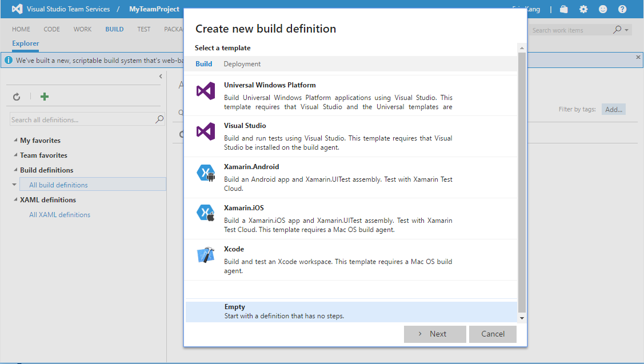Click the scrollbar down arrow in dialog

[522, 318]
